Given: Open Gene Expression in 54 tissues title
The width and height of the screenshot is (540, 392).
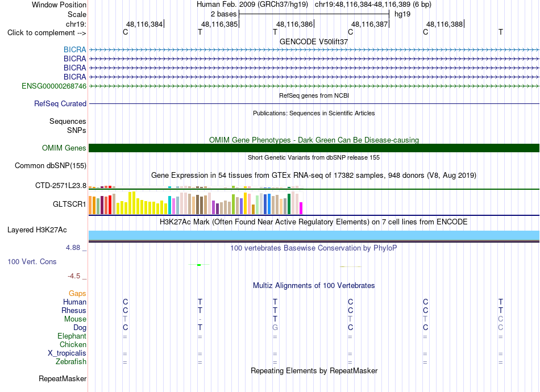Looking at the screenshot, I should (314, 175).
